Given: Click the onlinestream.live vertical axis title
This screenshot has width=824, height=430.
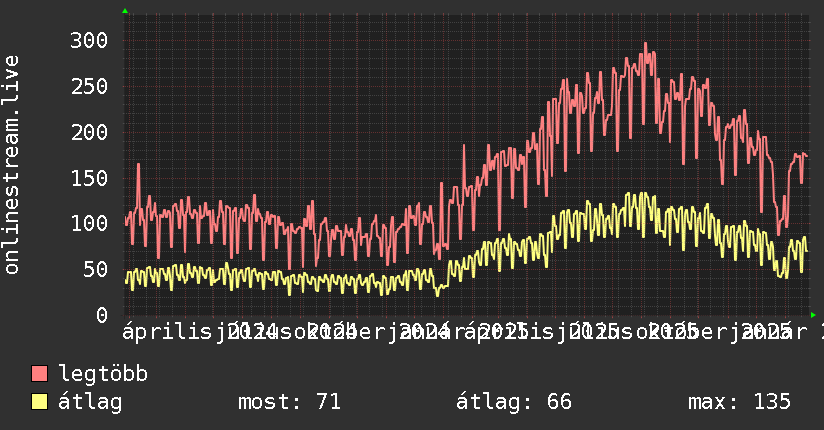Looking at the screenshot, I should click(12, 165).
